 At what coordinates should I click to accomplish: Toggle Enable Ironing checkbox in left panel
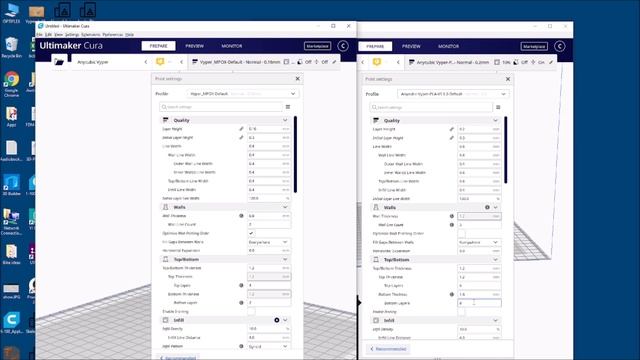(251, 311)
